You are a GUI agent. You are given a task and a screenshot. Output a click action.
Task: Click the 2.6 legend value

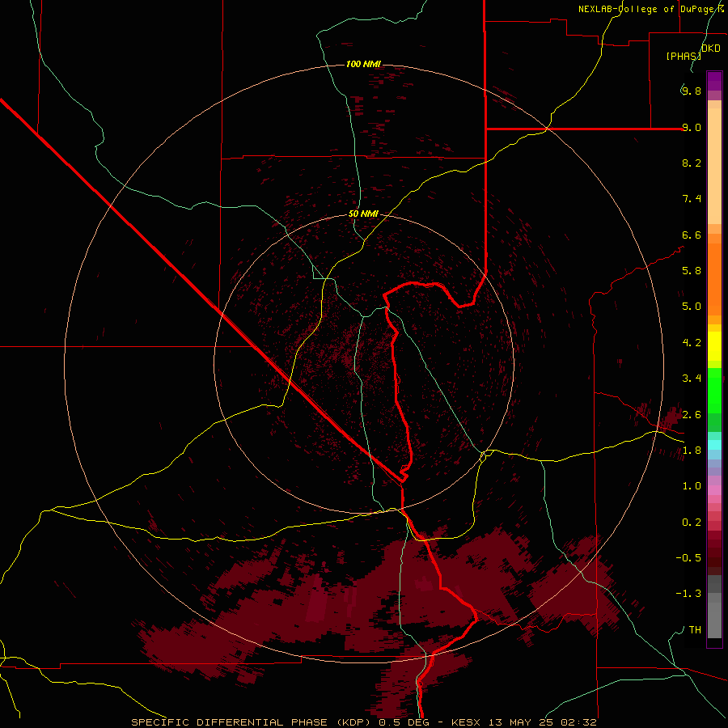pos(692,415)
